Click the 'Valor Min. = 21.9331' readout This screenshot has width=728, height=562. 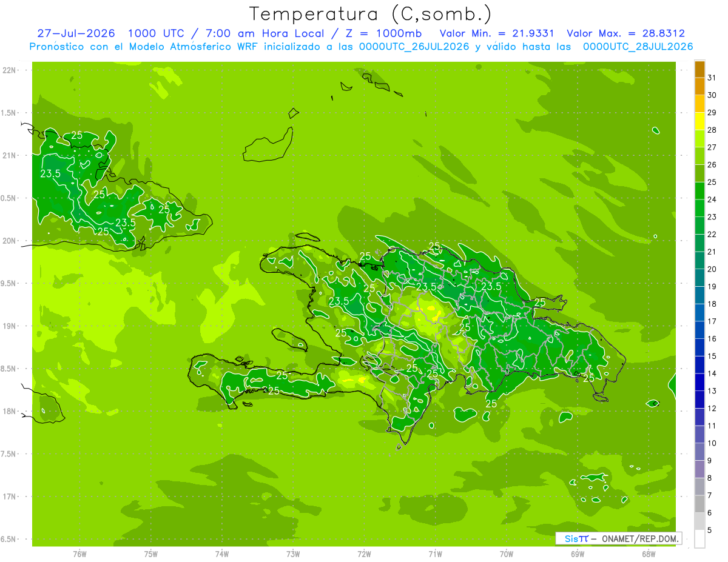pos(496,33)
